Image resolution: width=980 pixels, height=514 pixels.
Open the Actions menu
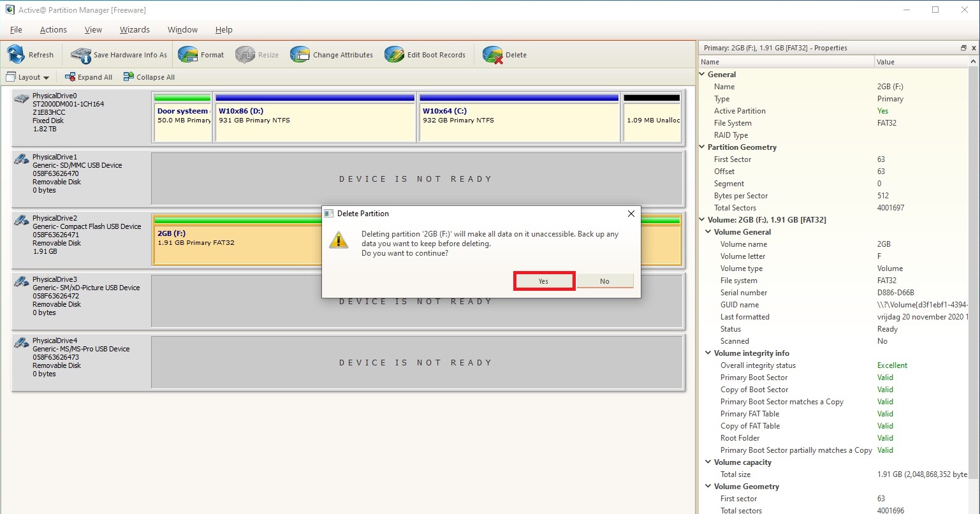click(x=53, y=30)
